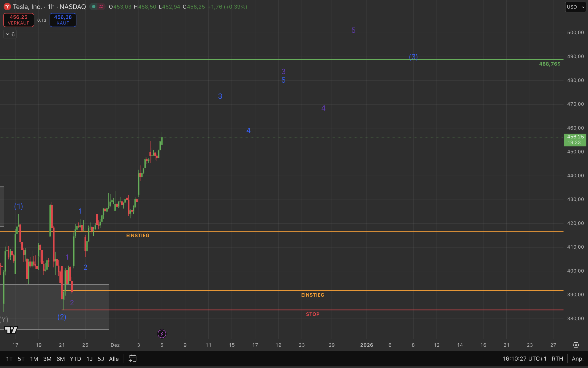Screen dimensions: 588x368
Task: Expand the collapsed indicators legend showing 6
Action: pyautogui.click(x=10, y=34)
